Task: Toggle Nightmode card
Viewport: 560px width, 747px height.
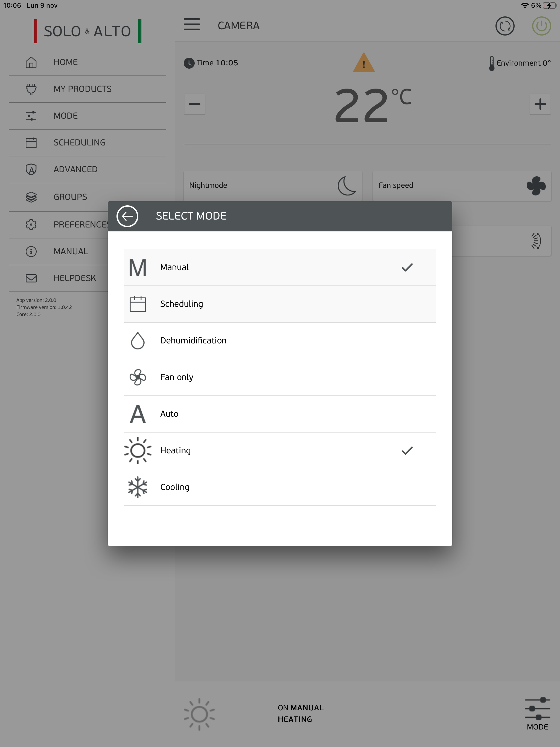Action: [x=273, y=186]
